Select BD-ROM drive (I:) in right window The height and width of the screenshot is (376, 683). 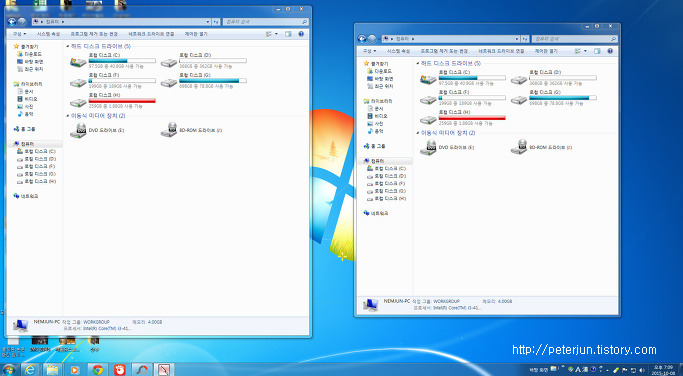(x=542, y=147)
